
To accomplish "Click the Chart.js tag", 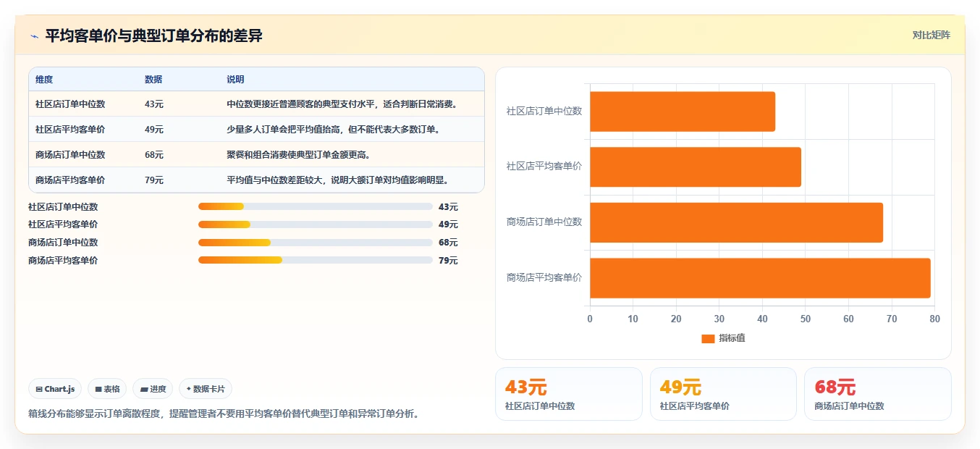I will pos(56,389).
